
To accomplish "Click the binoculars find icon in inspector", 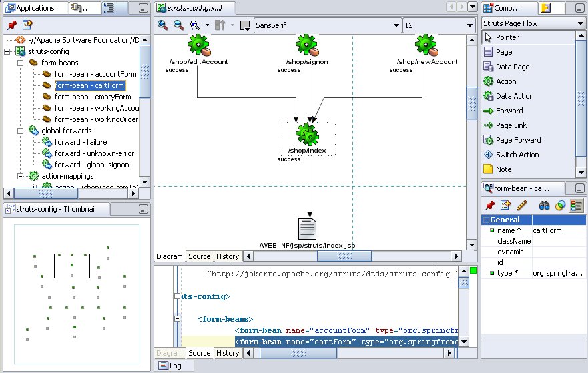I will (x=544, y=205).
